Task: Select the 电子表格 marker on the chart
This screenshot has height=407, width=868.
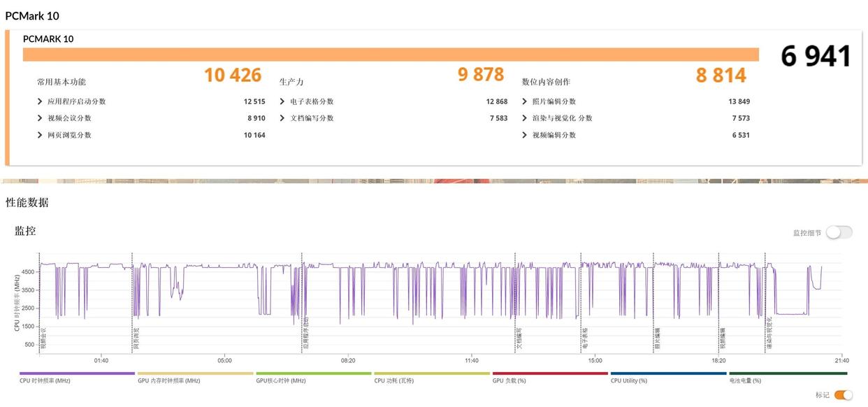Action: [x=584, y=338]
